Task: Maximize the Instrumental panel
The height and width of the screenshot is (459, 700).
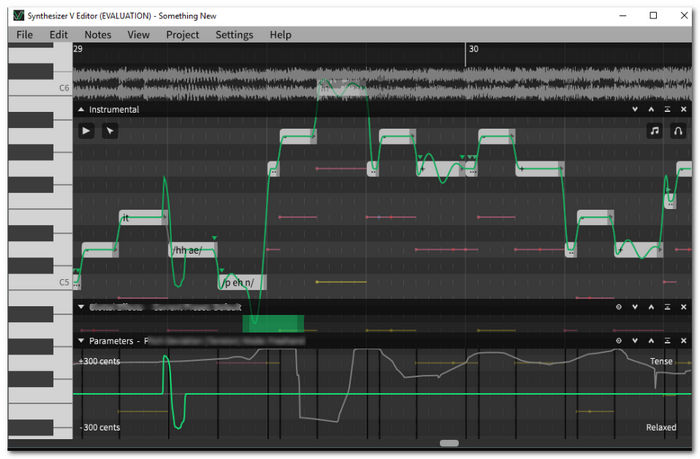Action: click(667, 109)
